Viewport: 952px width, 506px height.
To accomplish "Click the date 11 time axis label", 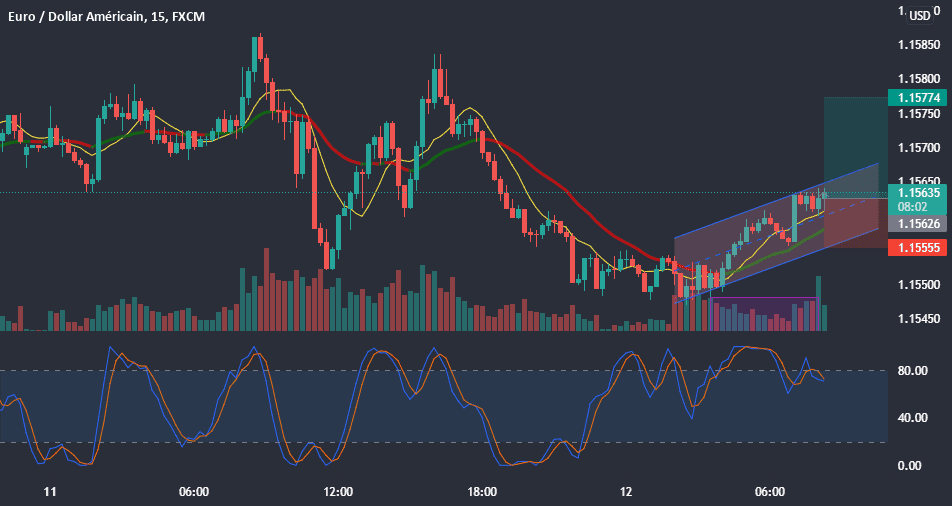I will point(50,491).
